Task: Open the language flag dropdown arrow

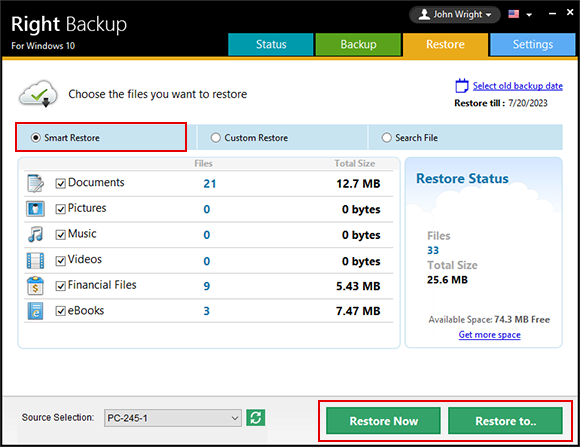Action: click(529, 15)
